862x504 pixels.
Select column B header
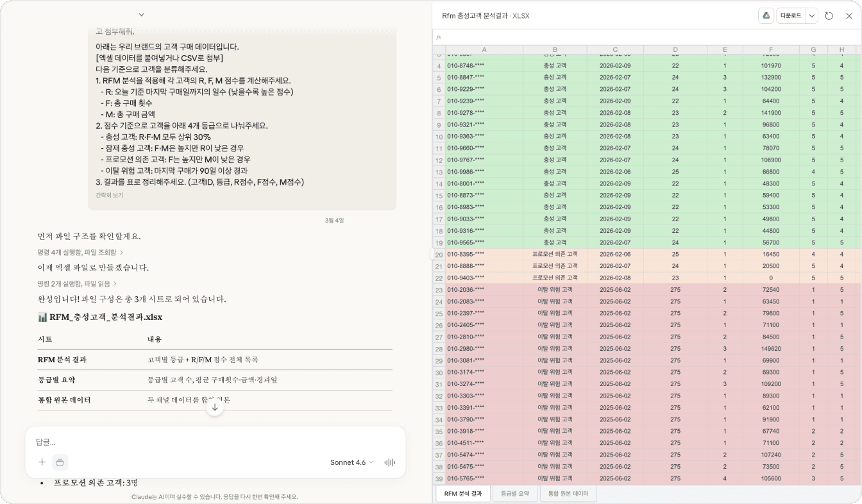point(555,50)
